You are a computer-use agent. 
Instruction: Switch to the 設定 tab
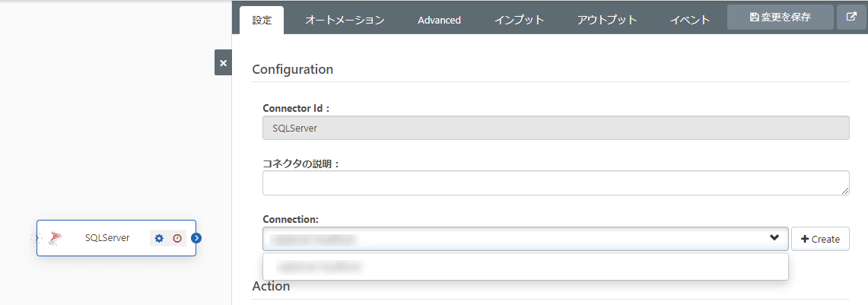click(262, 21)
